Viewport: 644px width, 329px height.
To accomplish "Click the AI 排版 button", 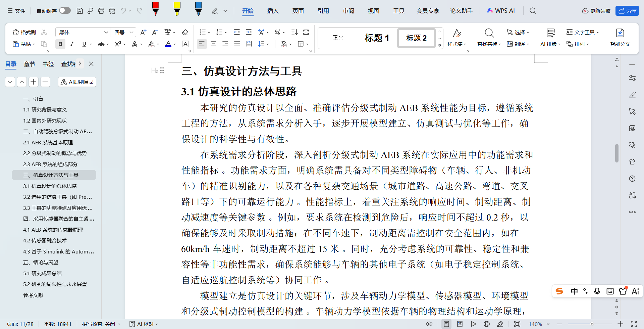I will pyautogui.click(x=550, y=38).
